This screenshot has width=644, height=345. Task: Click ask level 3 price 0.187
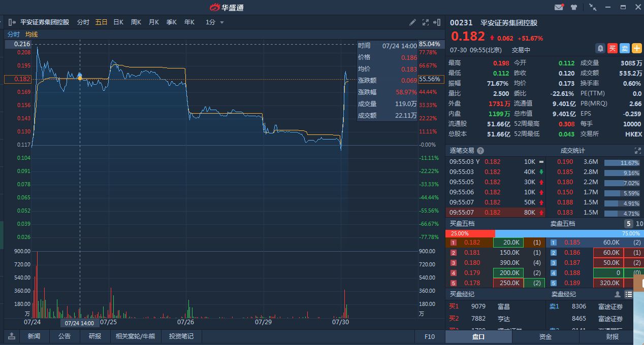coord(572,263)
